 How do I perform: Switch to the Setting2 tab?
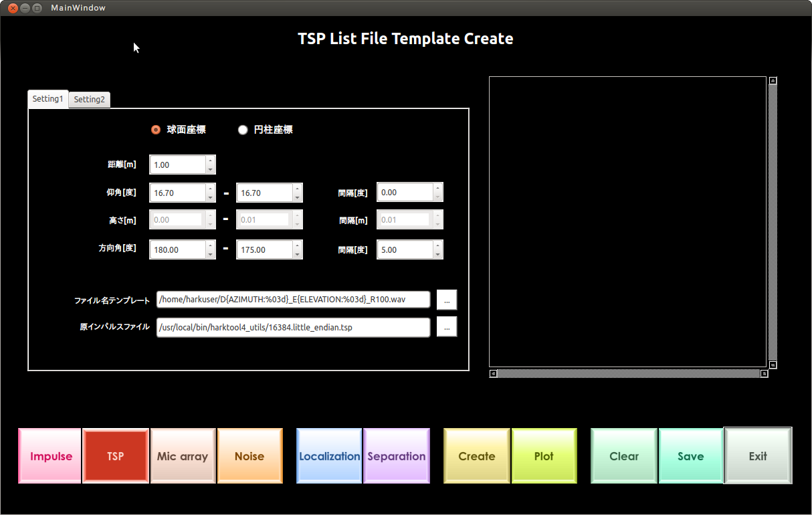coord(89,99)
